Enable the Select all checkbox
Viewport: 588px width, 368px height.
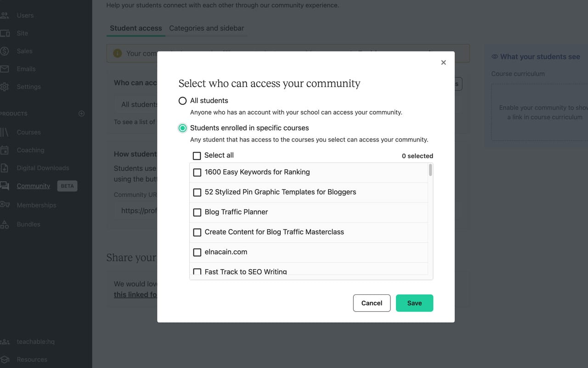[197, 155]
